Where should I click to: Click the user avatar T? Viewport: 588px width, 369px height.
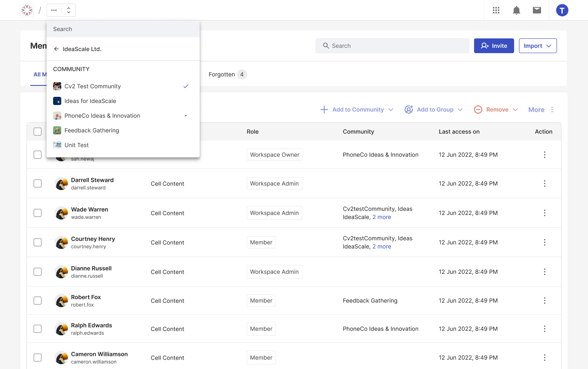562,10
